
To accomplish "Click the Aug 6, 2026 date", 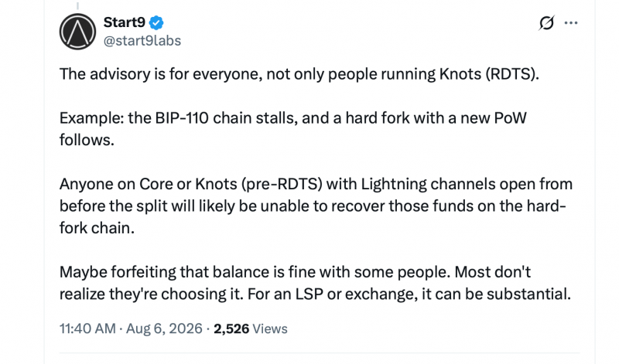I will 164,328.
